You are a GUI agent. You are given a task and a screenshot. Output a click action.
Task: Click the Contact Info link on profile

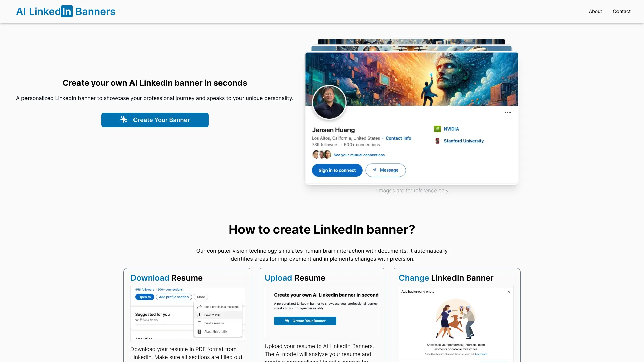click(398, 138)
